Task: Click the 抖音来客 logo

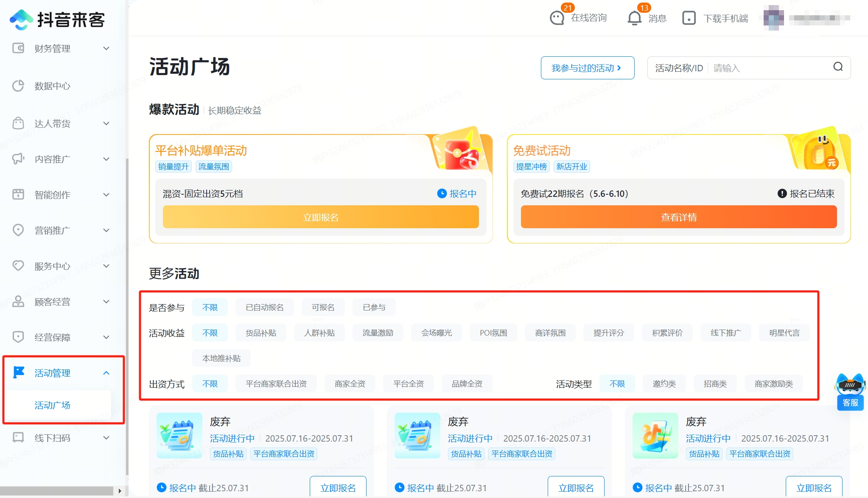Action: (57, 20)
